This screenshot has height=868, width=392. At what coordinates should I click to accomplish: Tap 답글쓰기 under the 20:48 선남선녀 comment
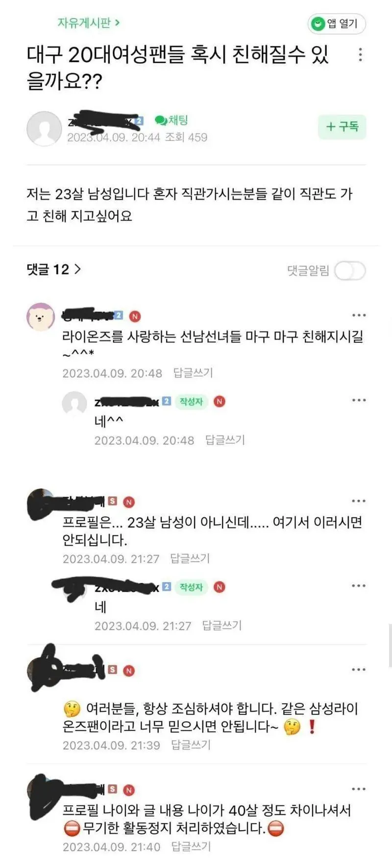click(x=193, y=373)
